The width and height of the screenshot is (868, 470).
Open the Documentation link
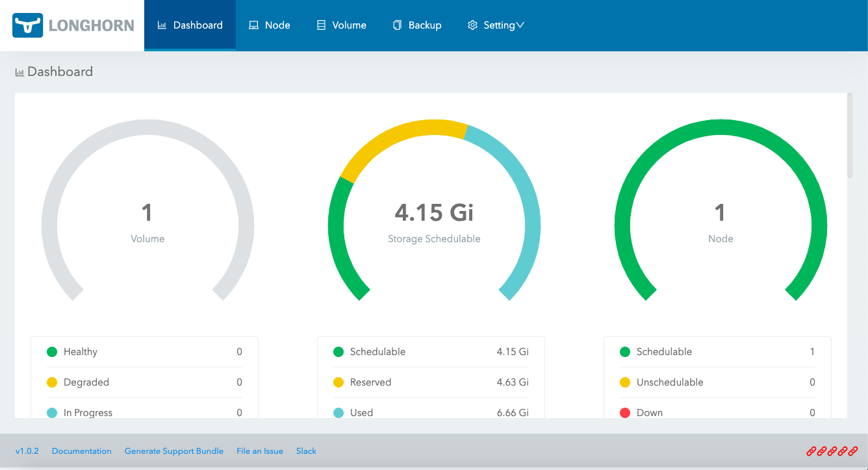pyautogui.click(x=81, y=451)
